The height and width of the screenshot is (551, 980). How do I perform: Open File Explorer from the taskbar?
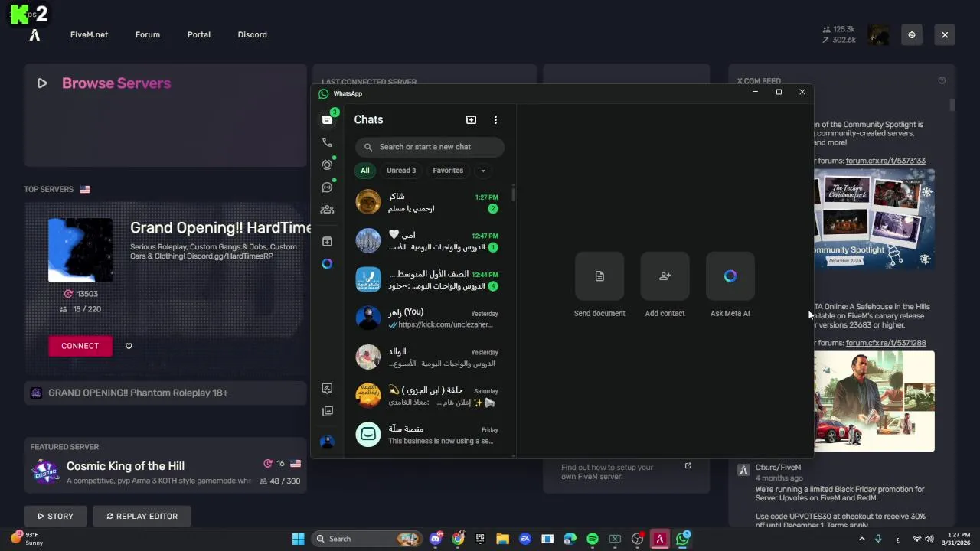[502, 539]
